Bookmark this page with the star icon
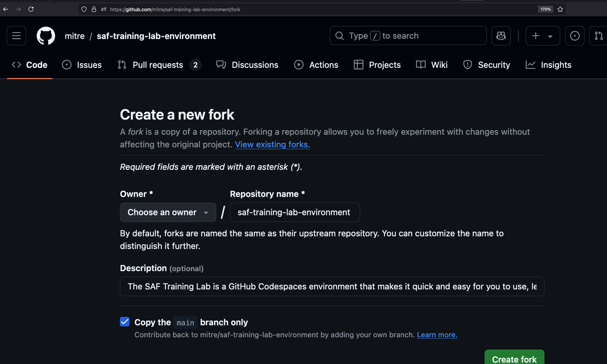 tap(561, 9)
